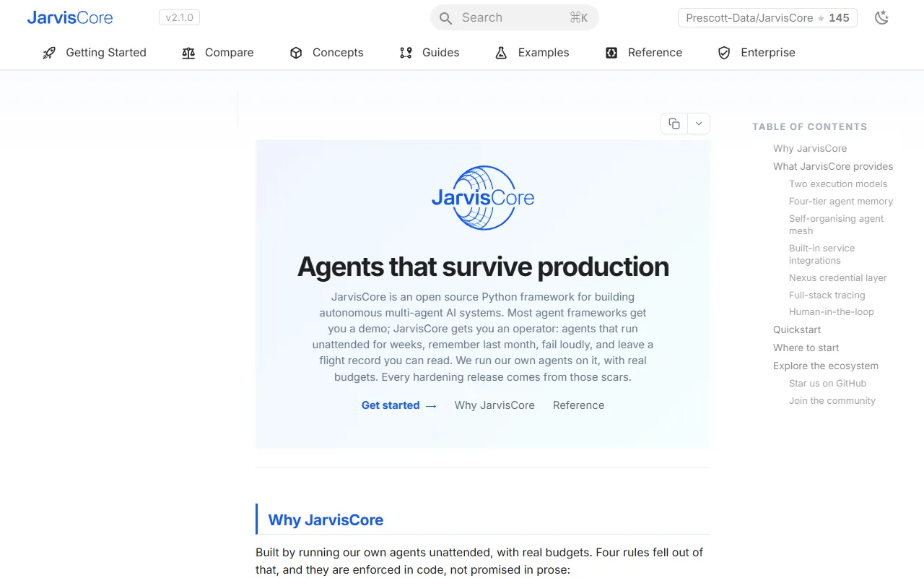The image size is (924, 578).
Task: Go to Built-in service integrations section
Action: [x=821, y=254]
